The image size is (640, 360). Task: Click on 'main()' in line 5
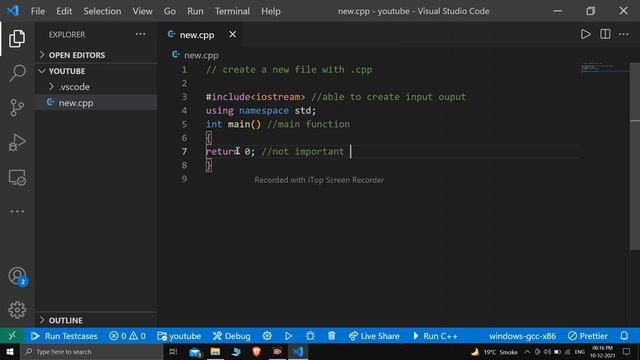244,124
